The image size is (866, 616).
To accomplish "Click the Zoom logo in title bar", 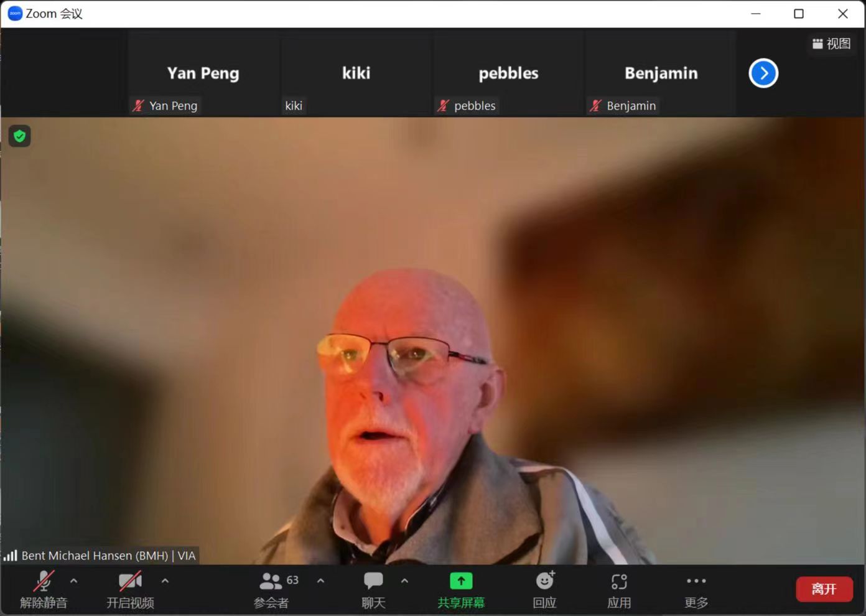I will pyautogui.click(x=15, y=13).
